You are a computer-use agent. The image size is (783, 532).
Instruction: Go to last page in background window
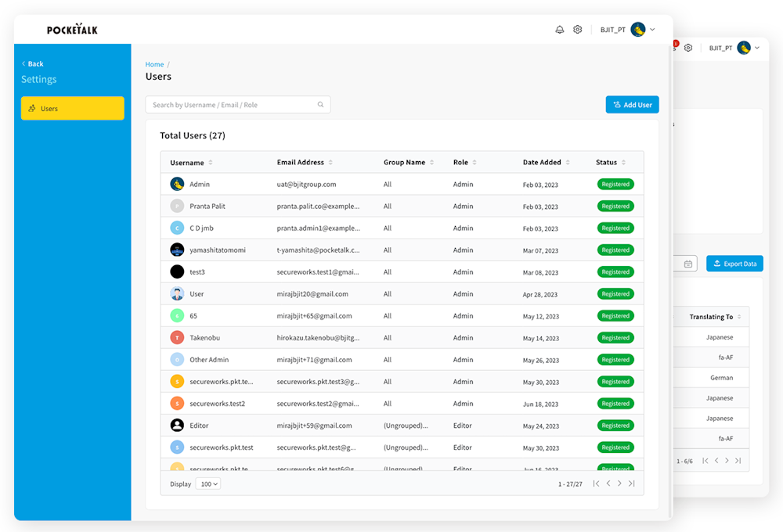(x=738, y=461)
